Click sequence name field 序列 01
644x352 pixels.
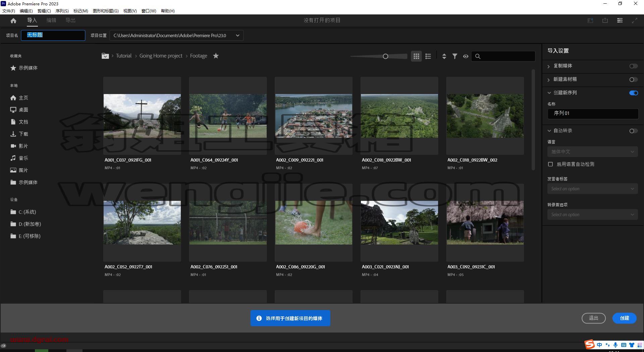click(x=593, y=114)
